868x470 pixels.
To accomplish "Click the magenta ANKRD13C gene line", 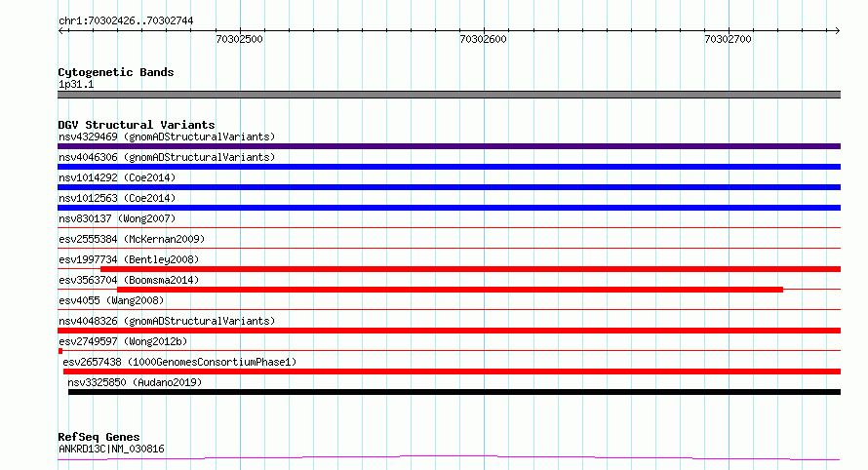I will tap(449, 457).
